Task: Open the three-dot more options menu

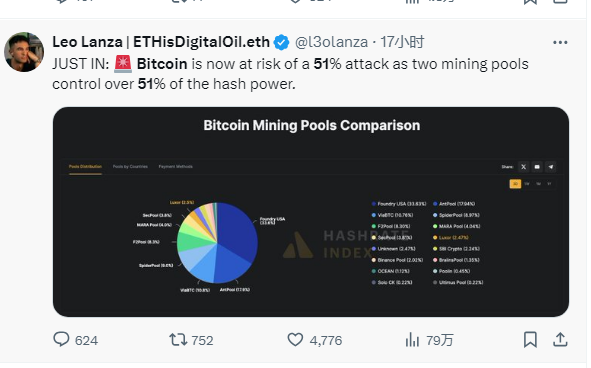Action: 560,43
